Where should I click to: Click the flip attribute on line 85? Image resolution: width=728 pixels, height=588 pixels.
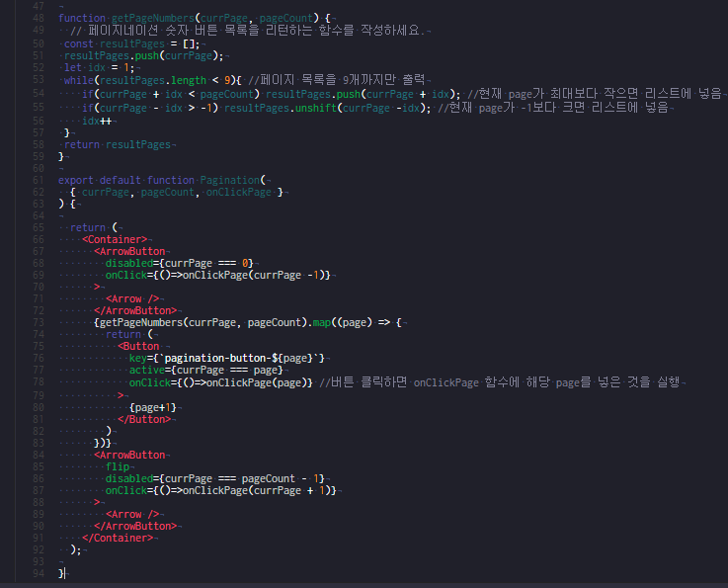[118, 466]
